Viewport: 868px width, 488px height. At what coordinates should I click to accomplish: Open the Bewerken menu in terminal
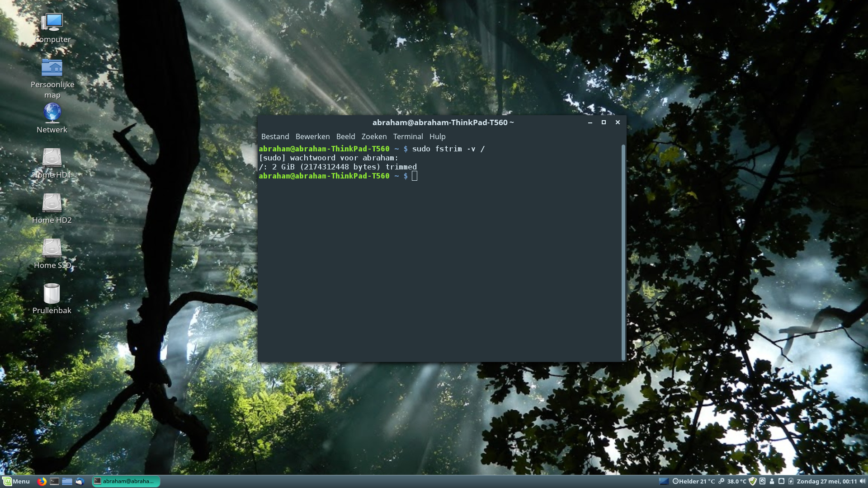[312, 136]
